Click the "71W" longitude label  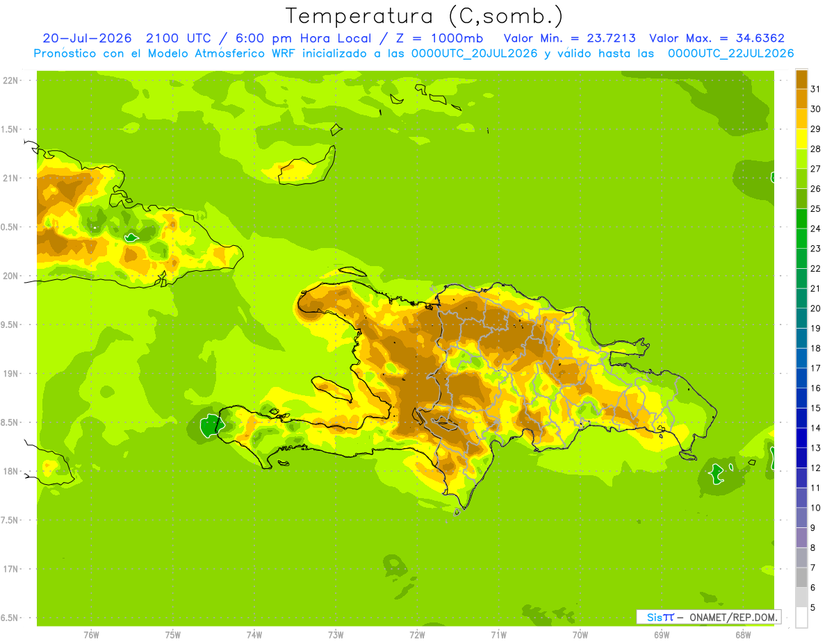(498, 635)
